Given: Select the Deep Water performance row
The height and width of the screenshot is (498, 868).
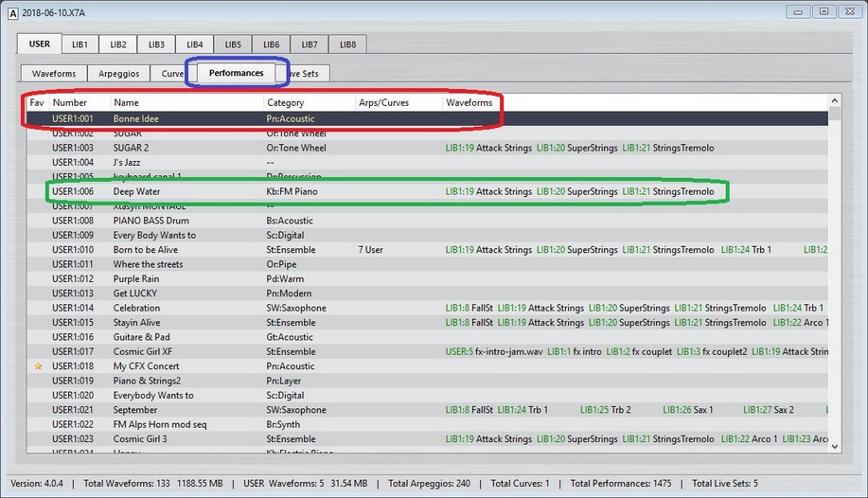Looking at the screenshot, I should 137,191.
